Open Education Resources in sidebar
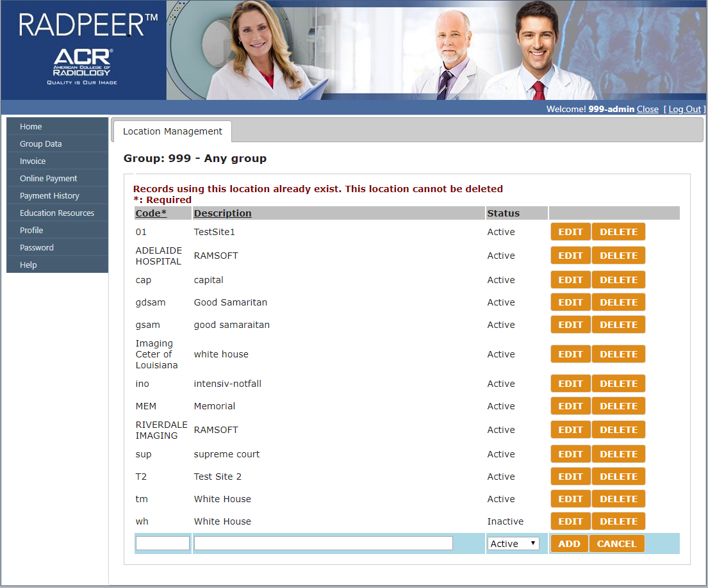708x588 pixels. point(56,213)
